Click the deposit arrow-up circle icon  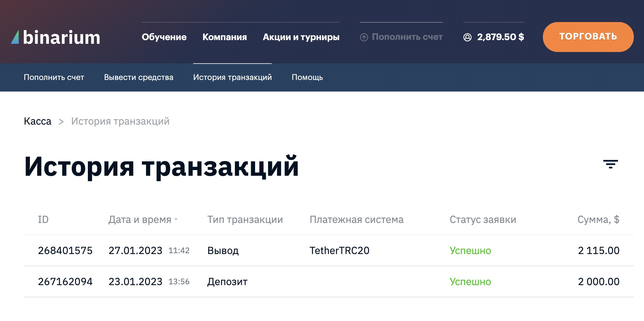pos(364,37)
